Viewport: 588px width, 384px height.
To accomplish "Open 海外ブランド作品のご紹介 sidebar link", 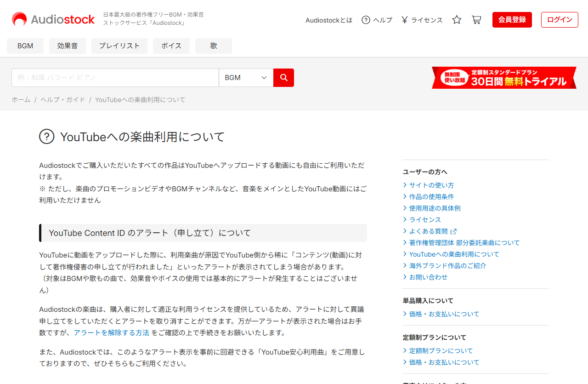I will pyautogui.click(x=448, y=265).
